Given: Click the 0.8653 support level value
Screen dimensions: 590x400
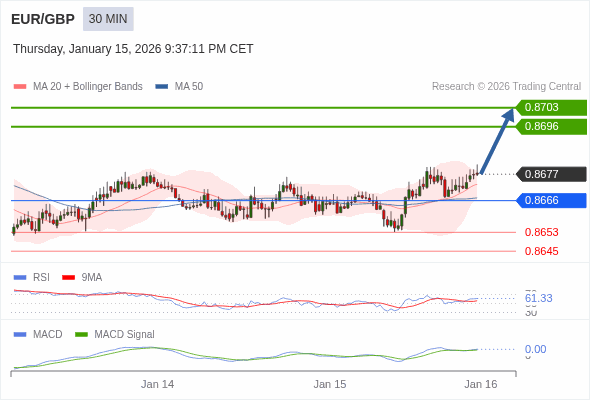Looking at the screenshot, I should 541,232.
